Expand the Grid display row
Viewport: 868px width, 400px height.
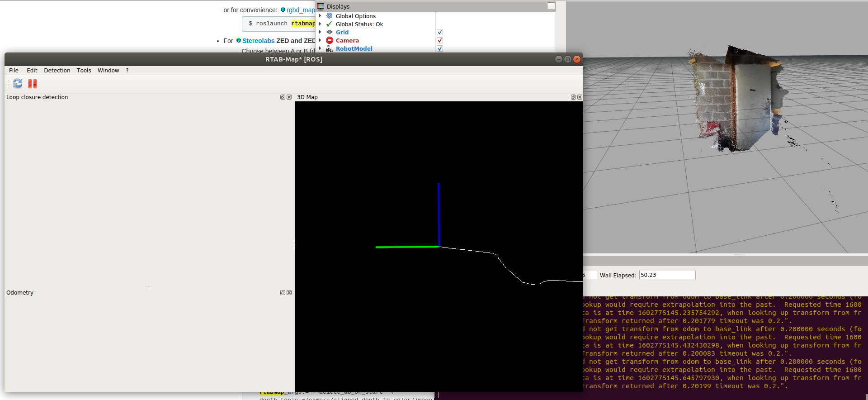click(320, 32)
